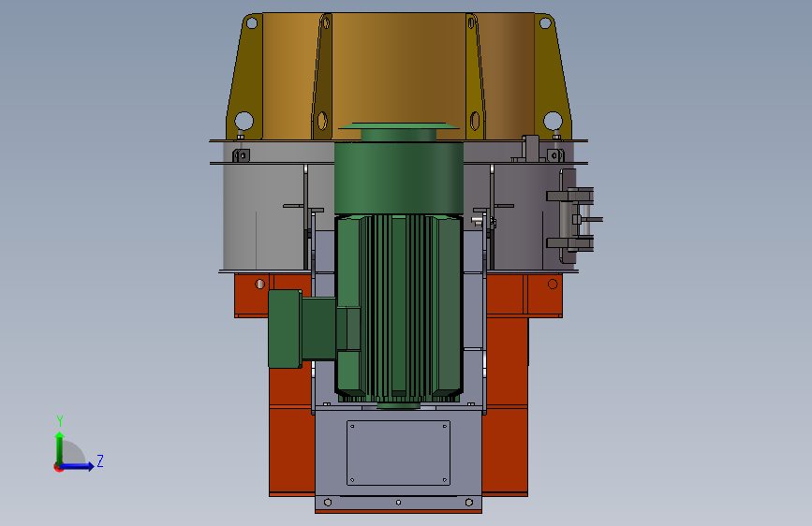812x526 pixels.
Task: Select the large round hole in left yellow bracket
Action: point(244,121)
